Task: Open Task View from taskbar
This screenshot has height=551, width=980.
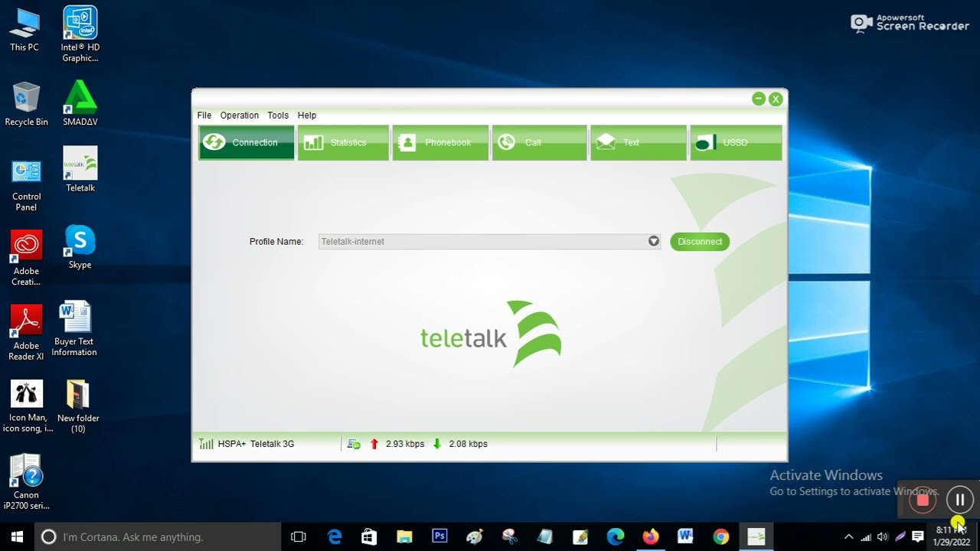Action: click(x=299, y=537)
